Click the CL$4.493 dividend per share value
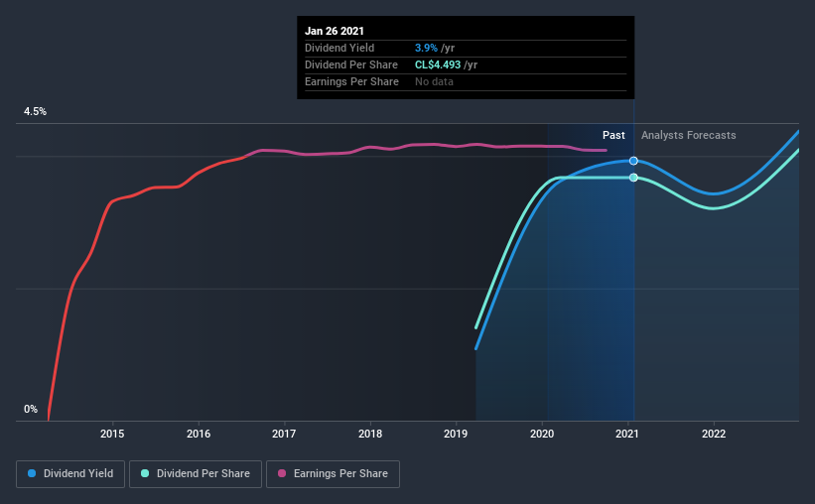The width and height of the screenshot is (815, 504). click(438, 64)
